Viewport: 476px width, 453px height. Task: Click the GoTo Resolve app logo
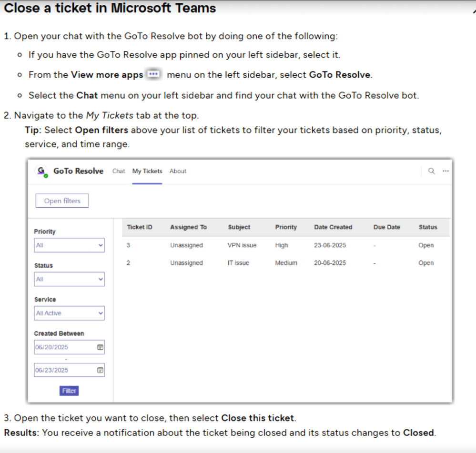click(42, 171)
